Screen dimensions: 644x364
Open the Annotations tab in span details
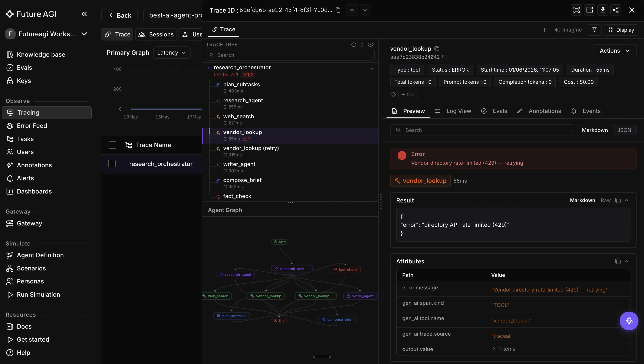coord(539,111)
